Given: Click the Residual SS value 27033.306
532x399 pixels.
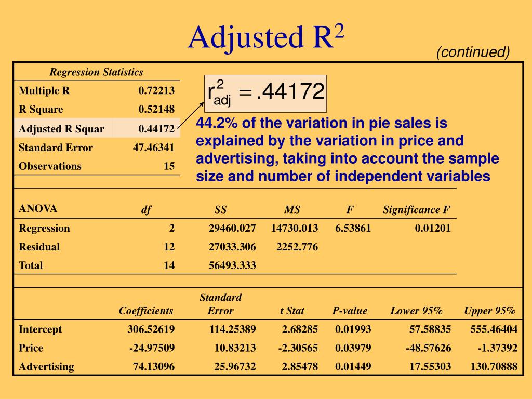Looking at the screenshot, I should (x=232, y=247).
